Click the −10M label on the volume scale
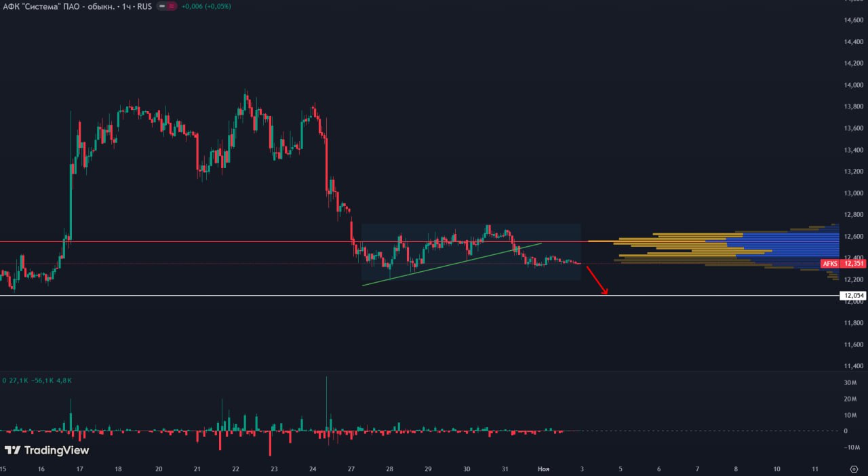Image resolution: width=868 pixels, height=476 pixels. coord(850,447)
